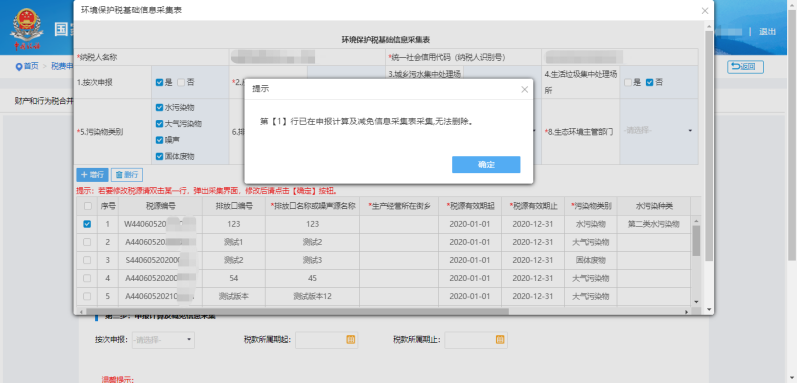Click cell 测试版本12 in row 5
Screen dimensions: 797x384
[312, 296]
